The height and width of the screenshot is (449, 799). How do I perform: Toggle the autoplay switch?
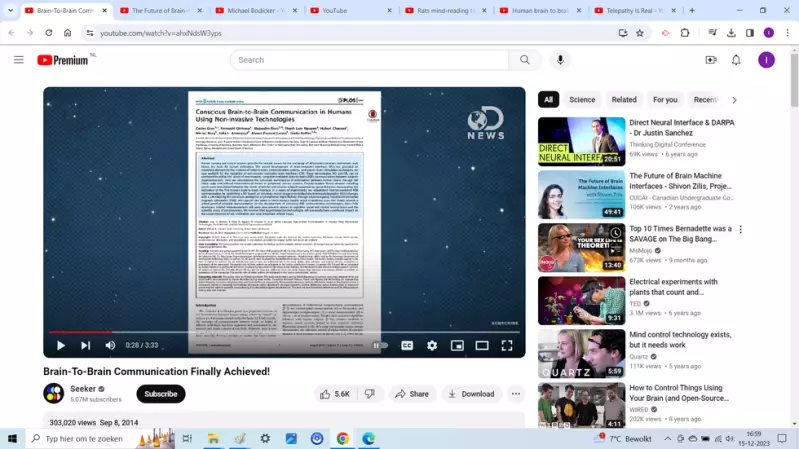pyautogui.click(x=380, y=346)
